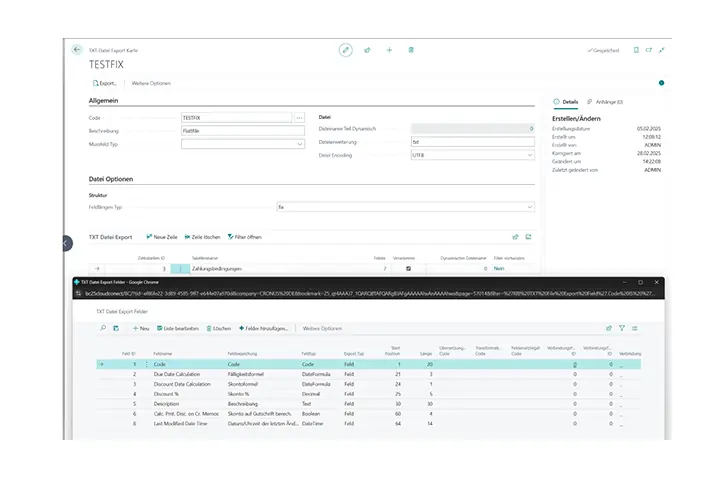Open the card in a new window icon
Viewport: 716px width, 478px height.
click(649, 50)
